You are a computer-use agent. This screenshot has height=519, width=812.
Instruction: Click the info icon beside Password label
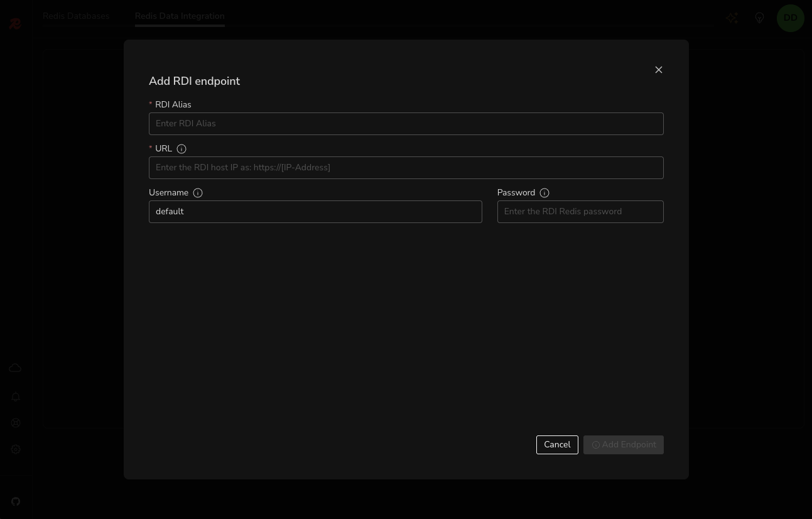tap(544, 193)
